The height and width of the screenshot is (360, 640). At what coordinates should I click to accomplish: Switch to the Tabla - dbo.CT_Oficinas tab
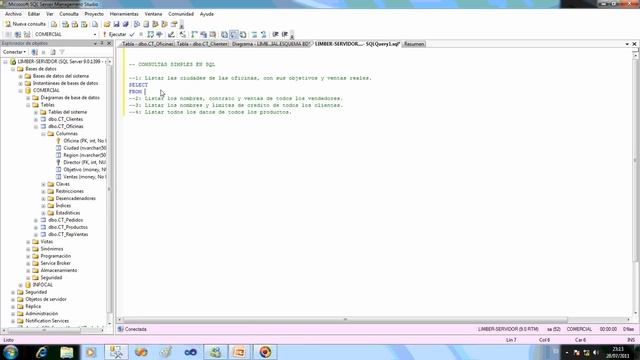click(147, 44)
